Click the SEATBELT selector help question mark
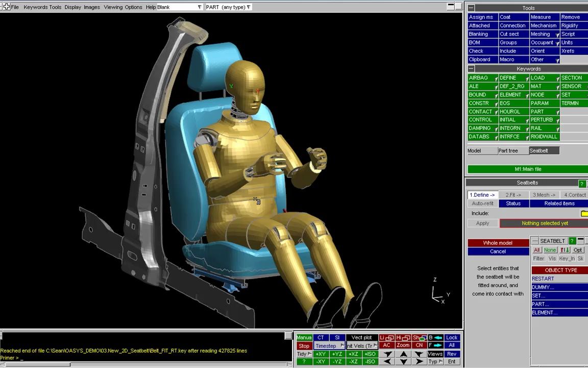The width and height of the screenshot is (588, 368). (572, 241)
